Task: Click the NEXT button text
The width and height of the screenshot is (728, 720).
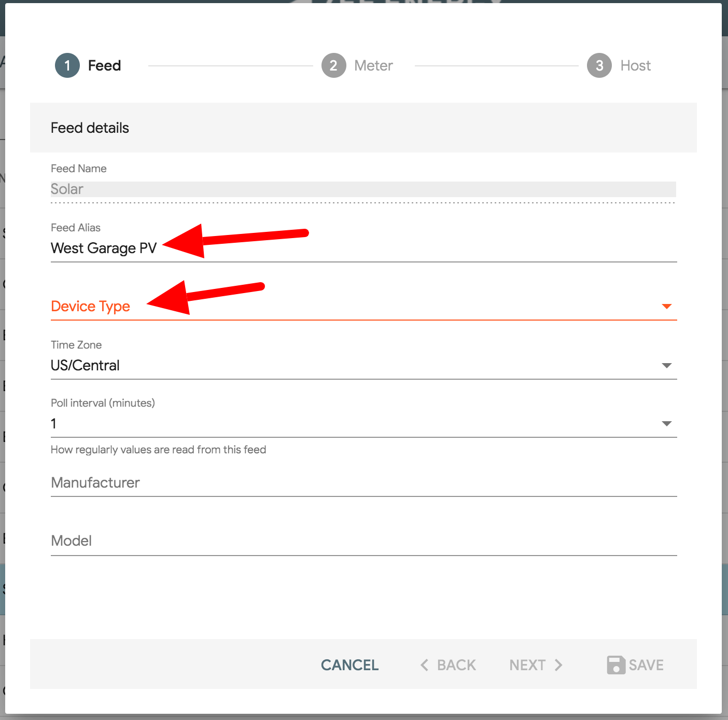Action: pyautogui.click(x=527, y=665)
